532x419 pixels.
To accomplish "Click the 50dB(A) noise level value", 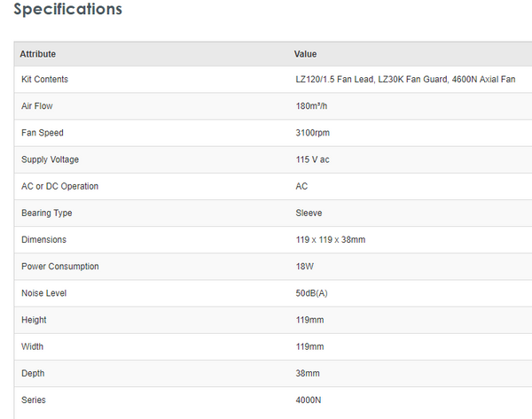I will coord(315,292).
